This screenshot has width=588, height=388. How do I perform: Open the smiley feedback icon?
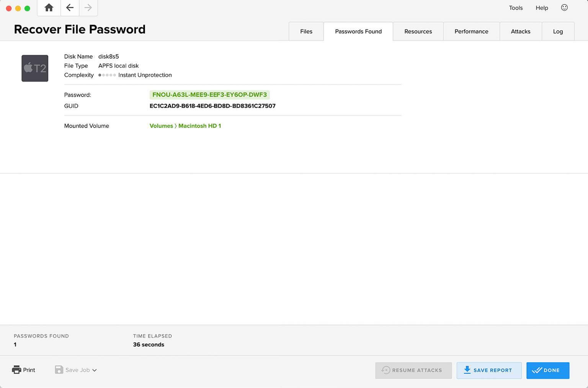[x=564, y=8]
